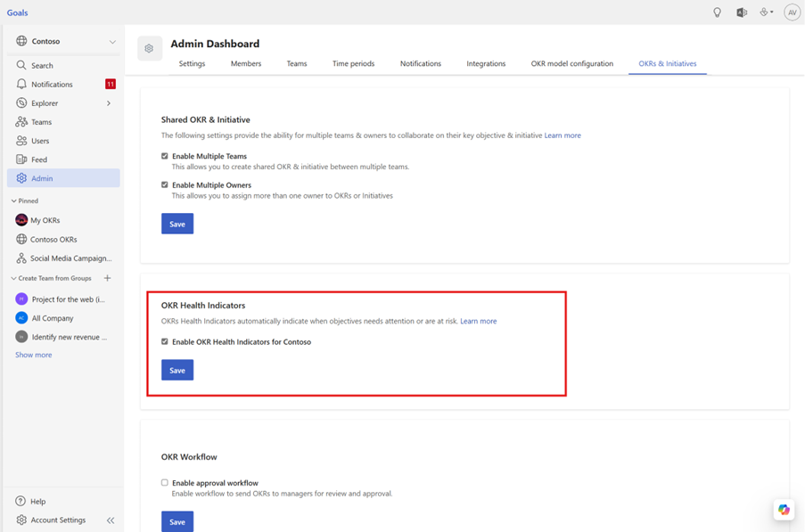Open Learn more link for Shared OKR

[x=563, y=135]
